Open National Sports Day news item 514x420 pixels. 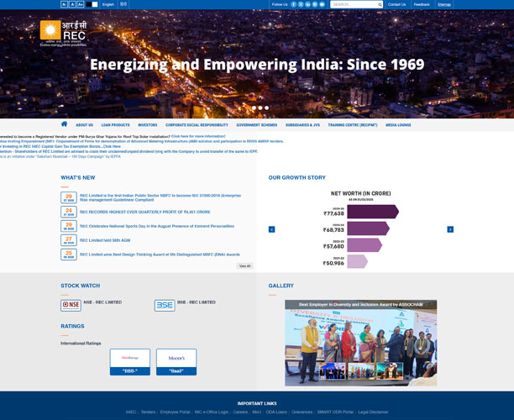(x=157, y=226)
